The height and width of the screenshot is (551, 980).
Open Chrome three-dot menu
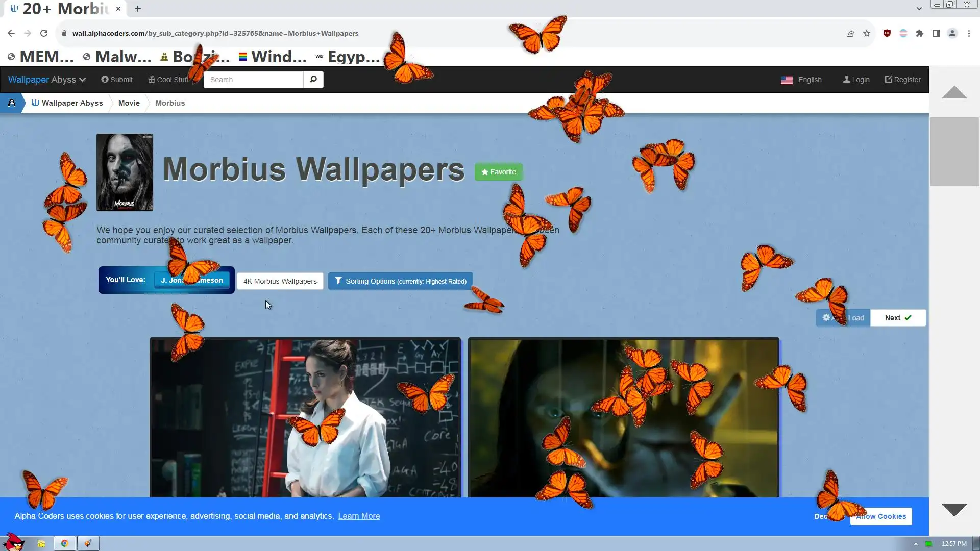[x=969, y=33]
